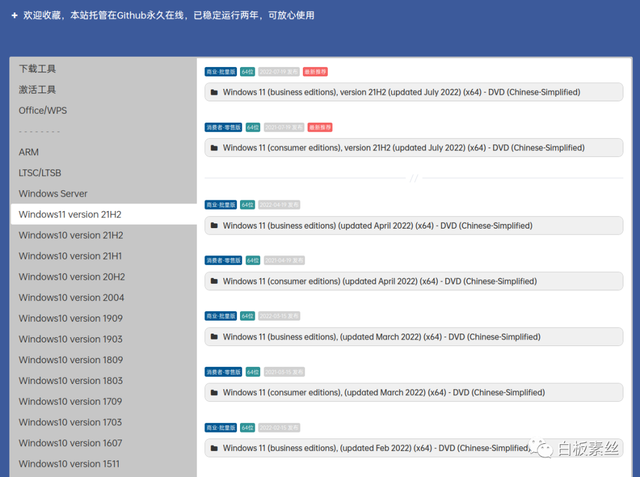
Task: Click folder icon of consumer editions July 2022
Action: point(214,148)
